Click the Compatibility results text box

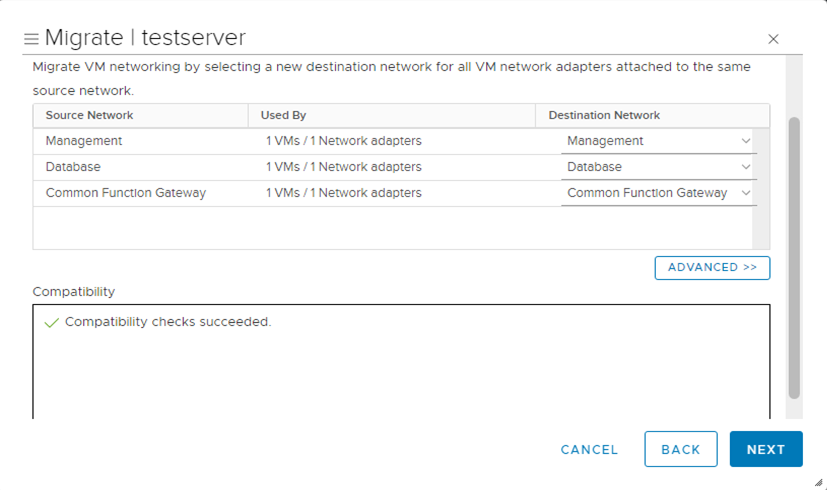click(x=400, y=370)
